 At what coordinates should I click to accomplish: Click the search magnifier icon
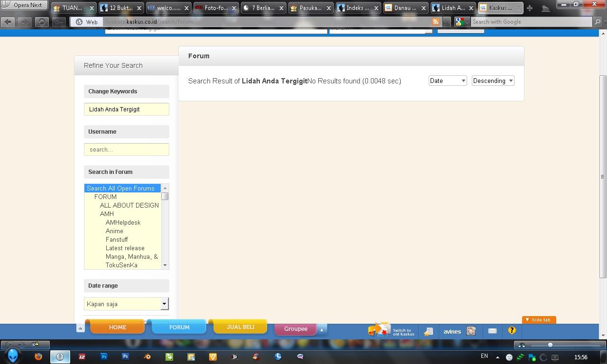point(597,22)
